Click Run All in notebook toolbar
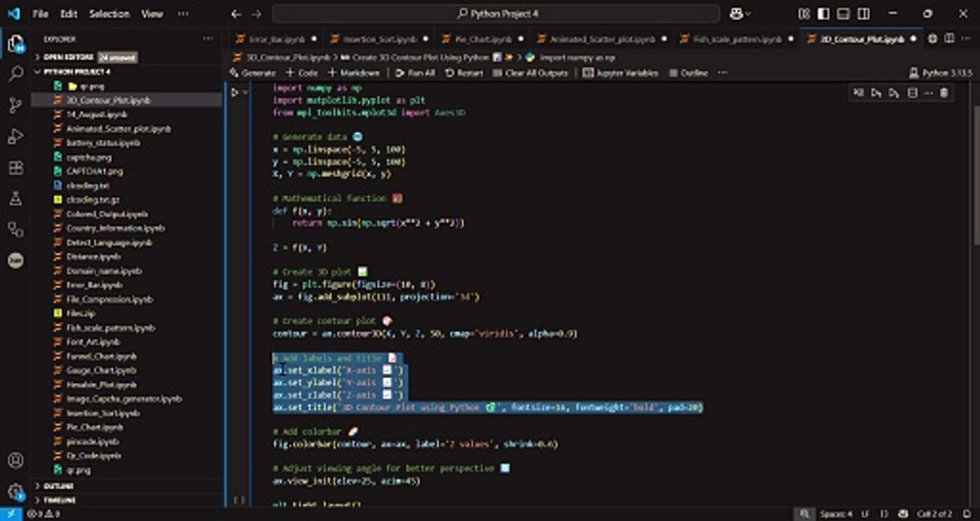The width and height of the screenshot is (980, 521). pos(415,72)
